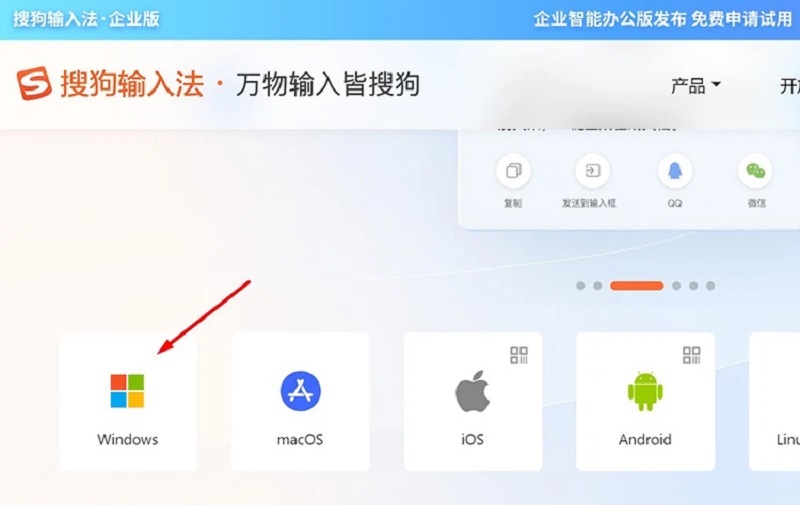Select the first carousel indicator dot
The width and height of the screenshot is (800, 505).
click(x=581, y=286)
